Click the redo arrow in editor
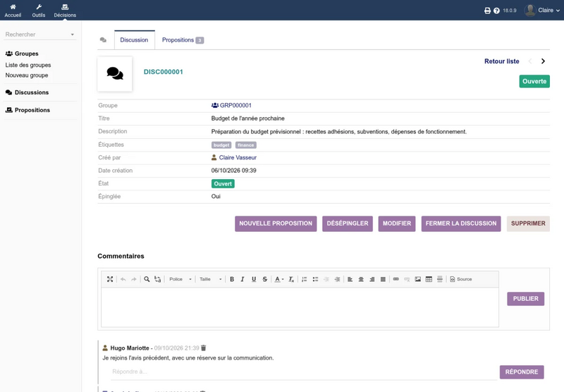 coord(134,279)
